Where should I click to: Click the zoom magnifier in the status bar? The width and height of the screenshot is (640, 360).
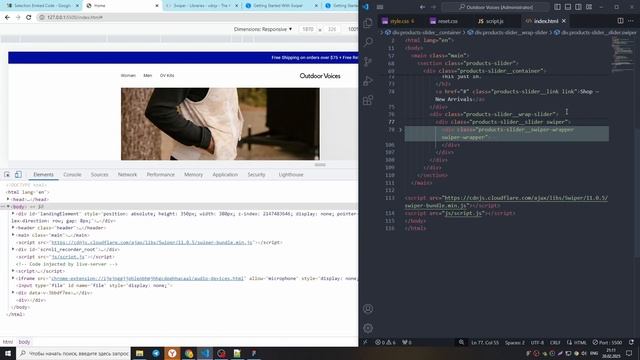461,342
